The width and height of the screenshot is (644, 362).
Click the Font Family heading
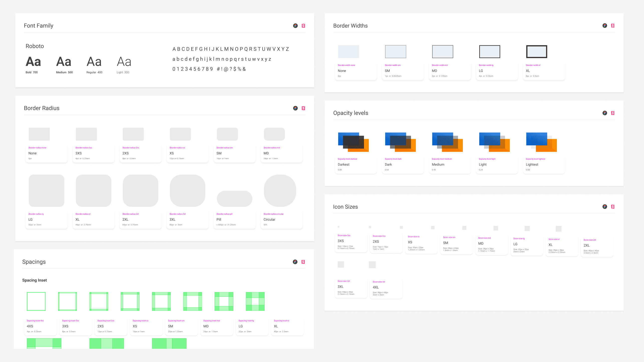pyautogui.click(x=38, y=26)
